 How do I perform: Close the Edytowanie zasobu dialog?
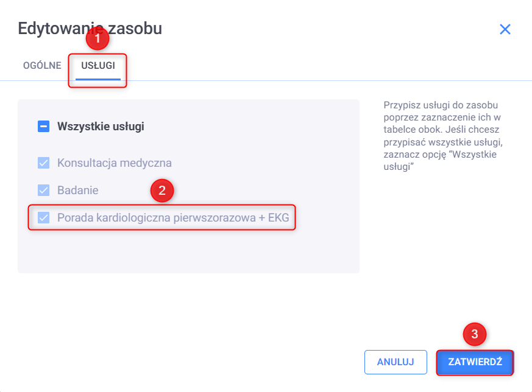[x=505, y=29]
